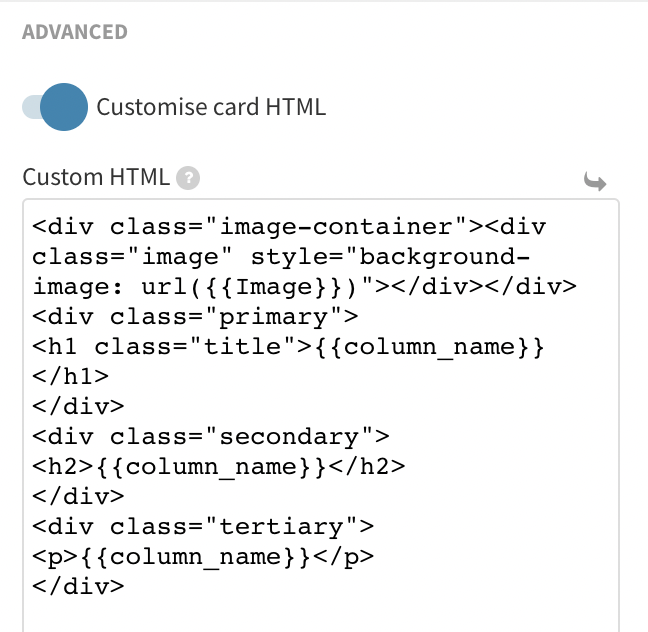Screen dimensions: 648x632
Task: Click the h2 {{column_name}} line
Action: [x=218, y=466]
